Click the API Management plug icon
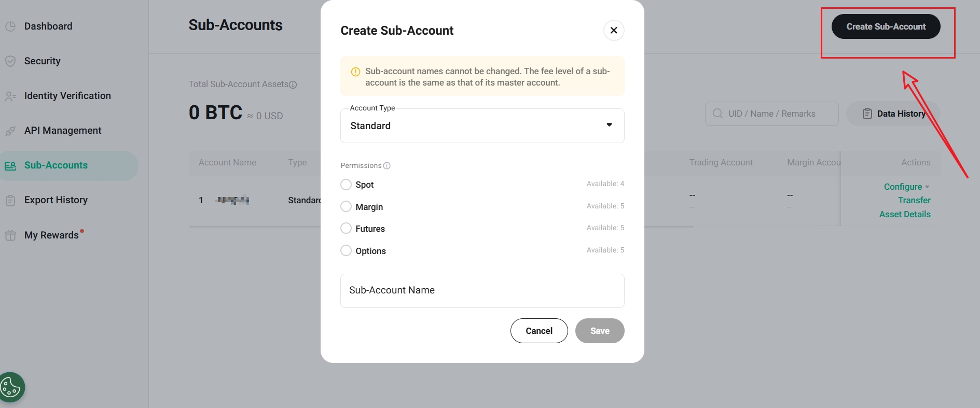This screenshot has height=408, width=980. click(x=10, y=131)
